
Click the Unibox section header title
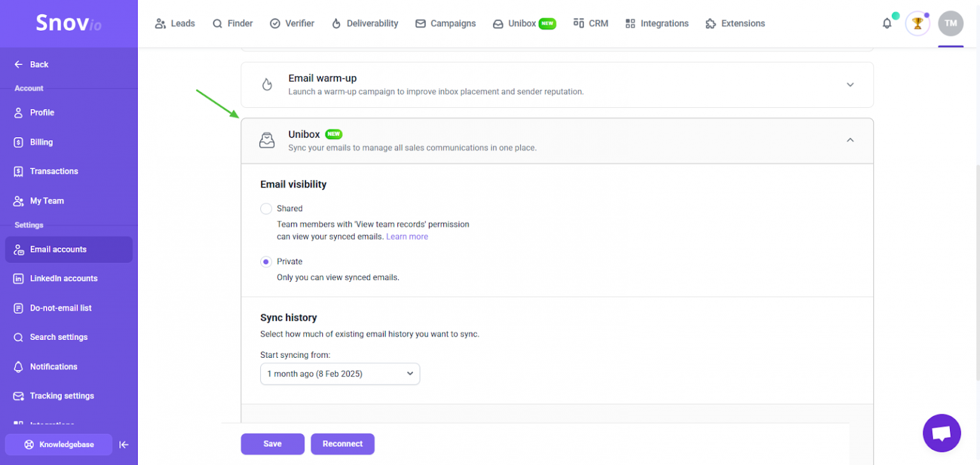coord(304,135)
